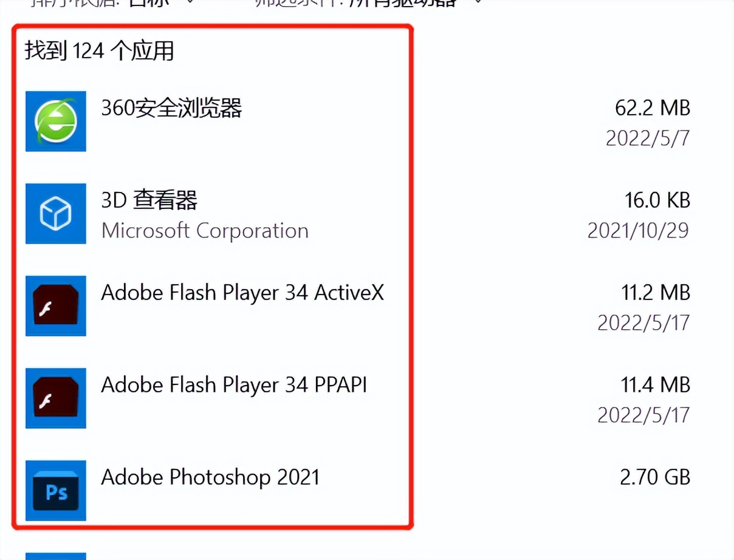Click the 2022/5/17 date under Flash ActiveX
This screenshot has height=560, width=734.
[x=642, y=323]
